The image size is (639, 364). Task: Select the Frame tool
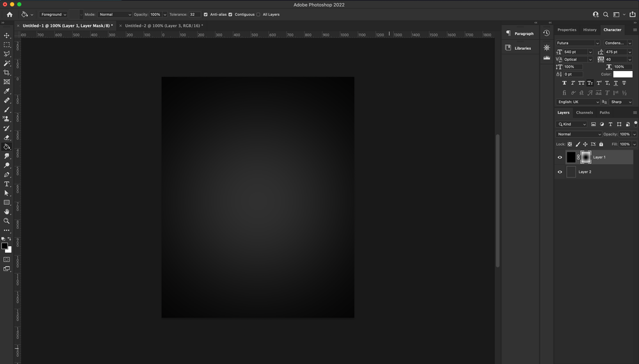pyautogui.click(x=6, y=82)
